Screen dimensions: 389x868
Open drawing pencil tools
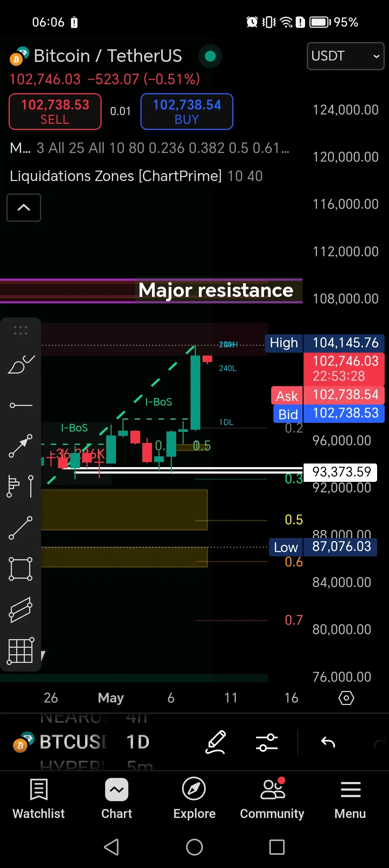(216, 742)
